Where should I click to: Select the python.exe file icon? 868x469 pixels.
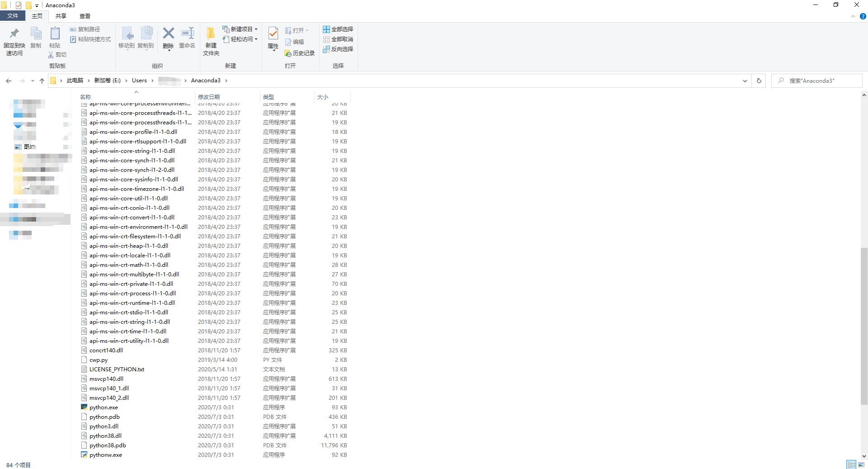[x=84, y=407]
